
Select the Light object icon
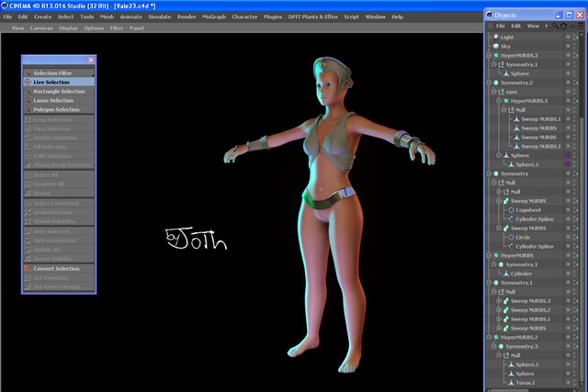point(496,37)
